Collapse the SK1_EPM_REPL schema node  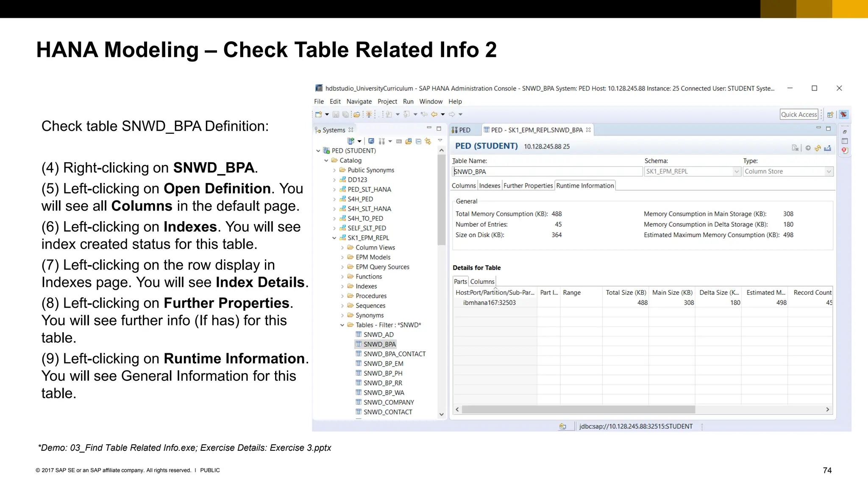tap(334, 238)
